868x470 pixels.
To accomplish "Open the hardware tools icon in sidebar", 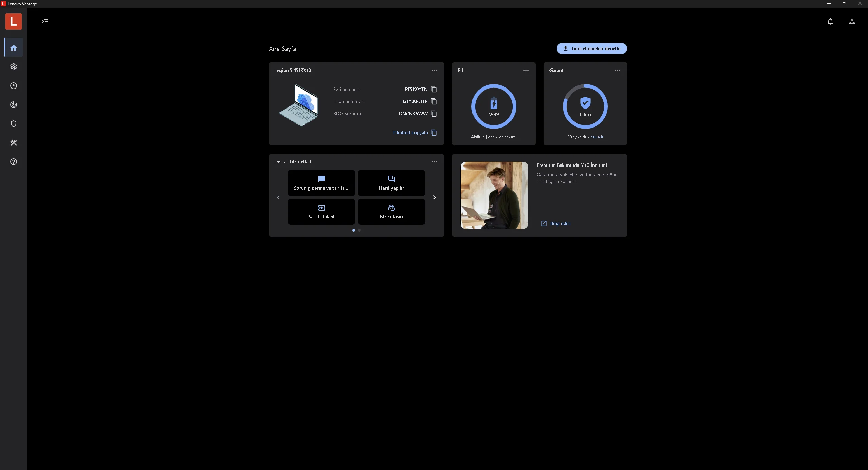I will (x=14, y=143).
